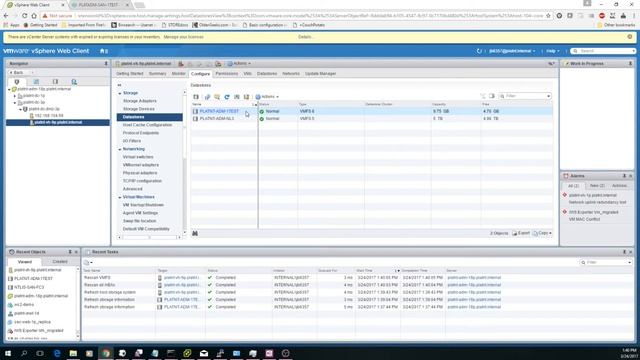Click the blue refresh datastore list icon
The image size is (640, 360).
point(227,97)
